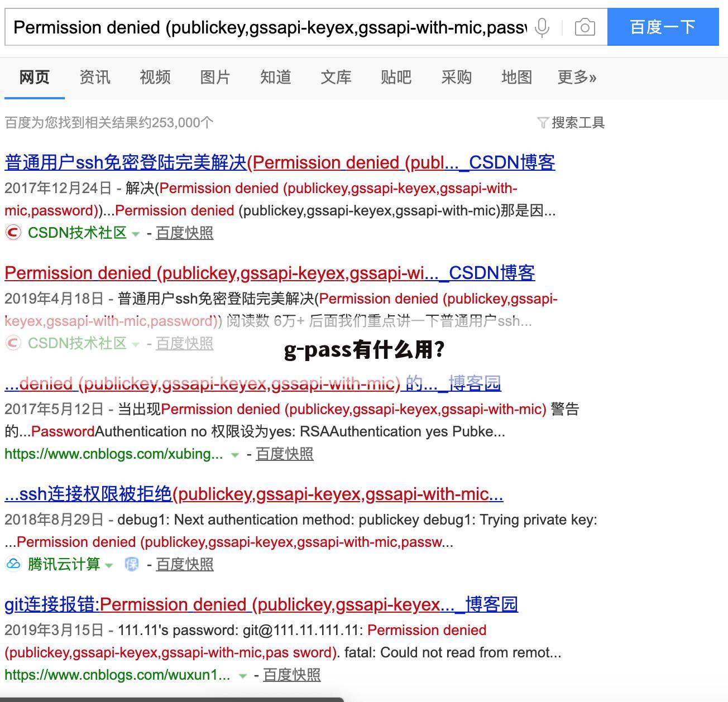Image resolution: width=728 pixels, height=702 pixels.
Task: Expand dropdown arrow beside cnblogs.com/xubing URL
Action: tap(235, 455)
